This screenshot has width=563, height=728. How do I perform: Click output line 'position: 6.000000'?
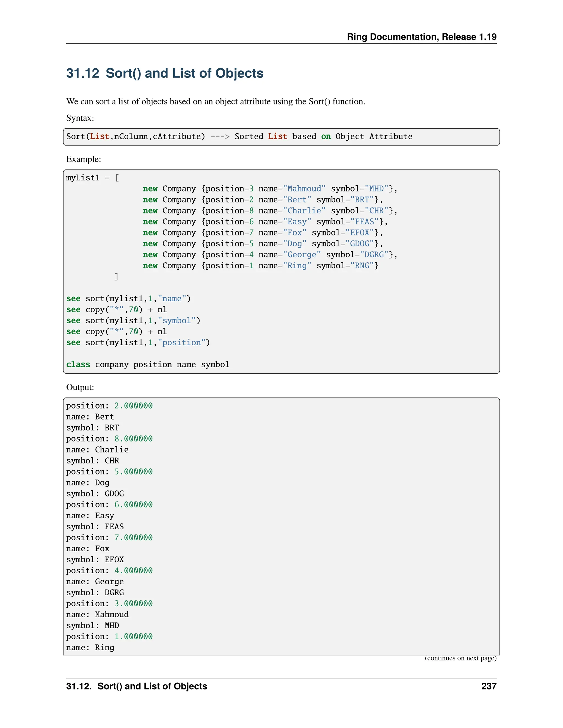point(109,505)
